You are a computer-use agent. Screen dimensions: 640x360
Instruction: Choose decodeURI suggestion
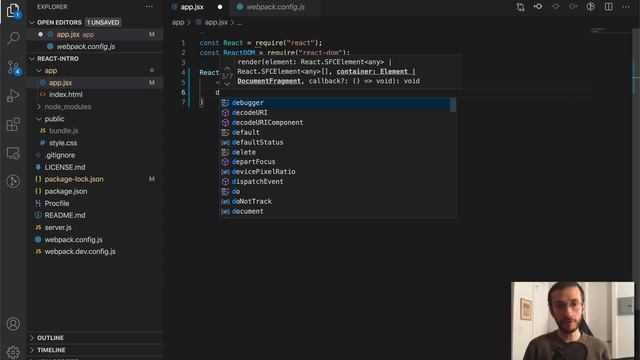pos(335,113)
